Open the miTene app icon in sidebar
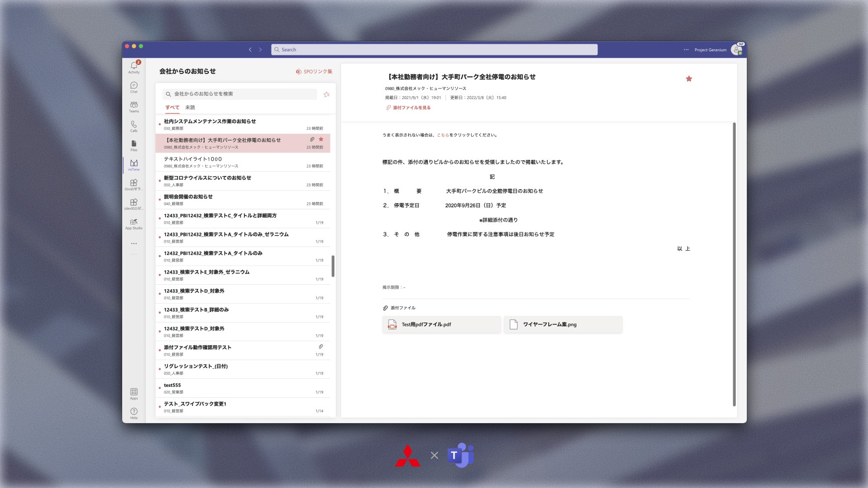 click(x=134, y=165)
